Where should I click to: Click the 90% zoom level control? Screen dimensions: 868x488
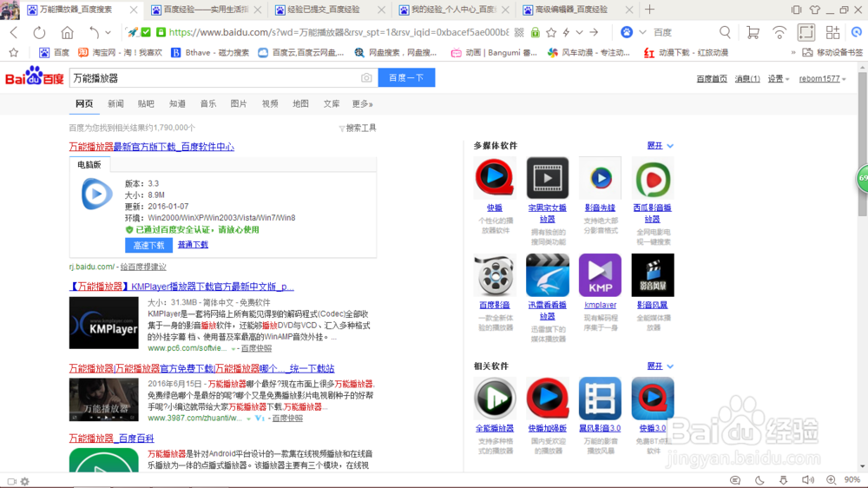pos(852,480)
